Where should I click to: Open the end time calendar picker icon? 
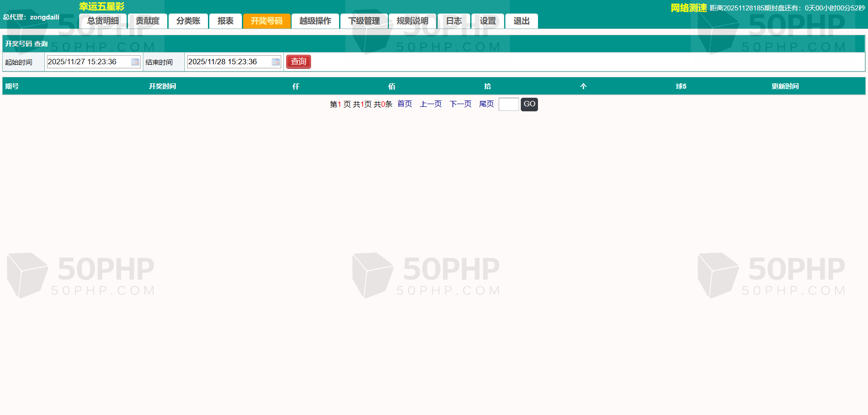pyautogui.click(x=275, y=62)
